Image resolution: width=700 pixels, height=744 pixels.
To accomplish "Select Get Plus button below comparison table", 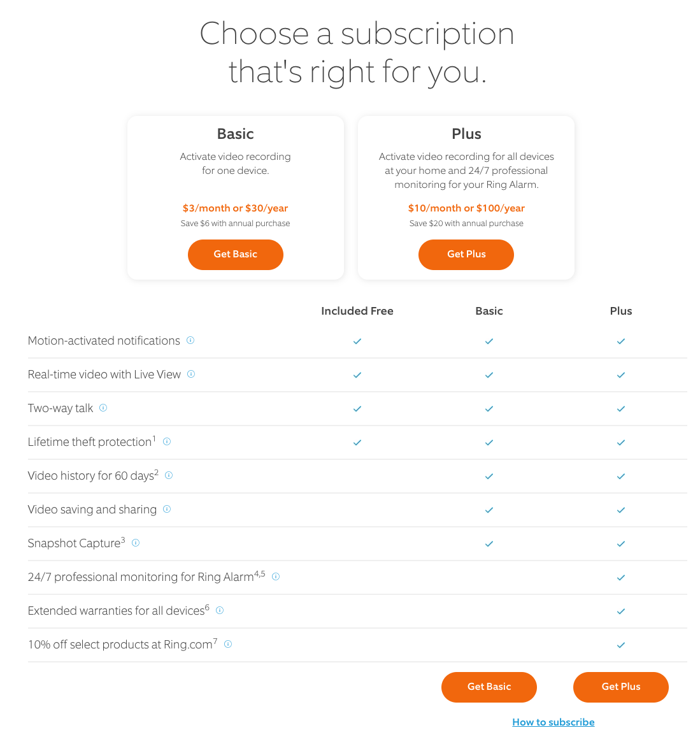I will 621,687.
